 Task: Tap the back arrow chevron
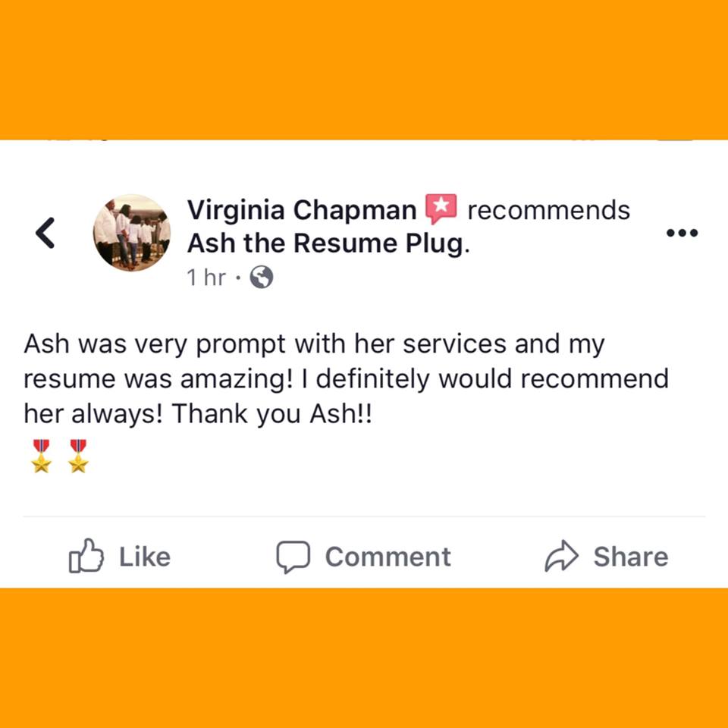click(x=45, y=233)
